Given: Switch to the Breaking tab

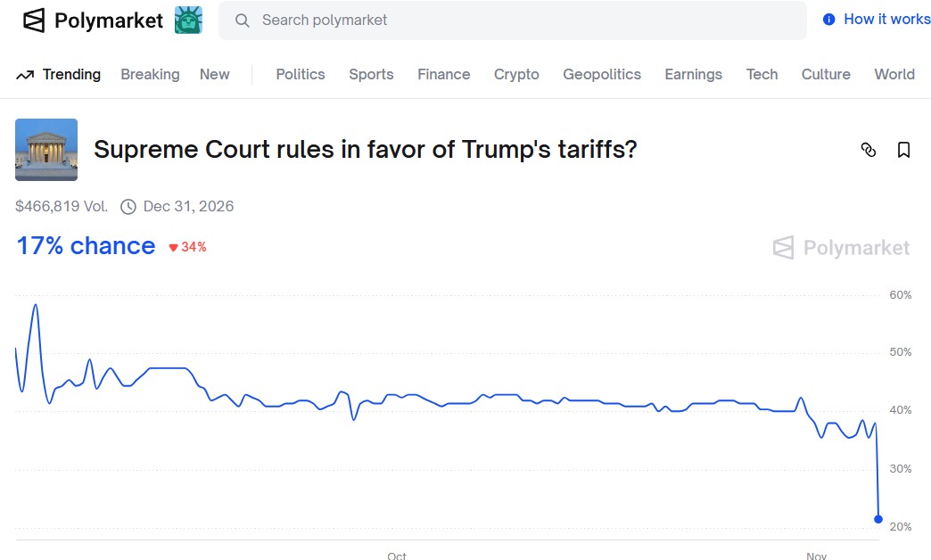Looking at the screenshot, I should (x=150, y=75).
